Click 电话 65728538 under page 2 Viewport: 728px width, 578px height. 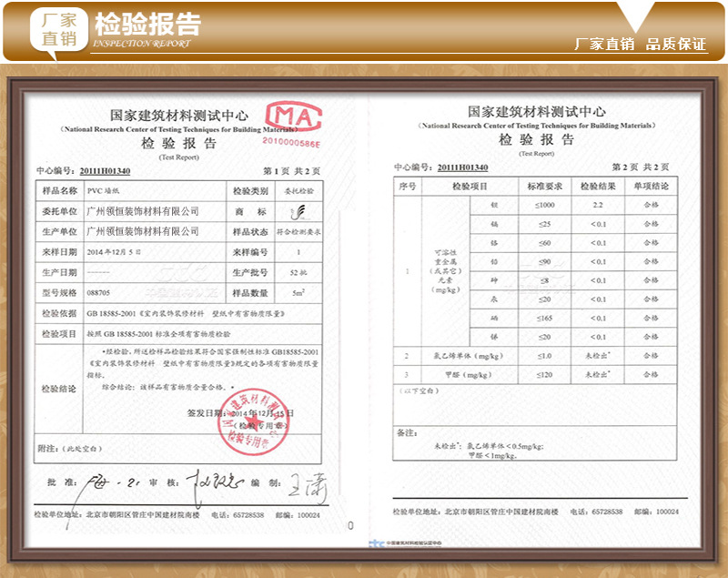(596, 512)
